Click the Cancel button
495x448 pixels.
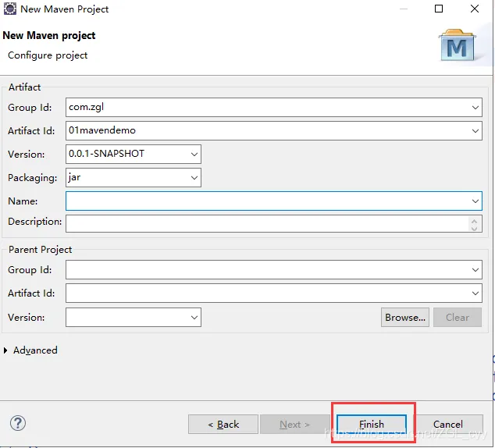pyautogui.click(x=447, y=424)
